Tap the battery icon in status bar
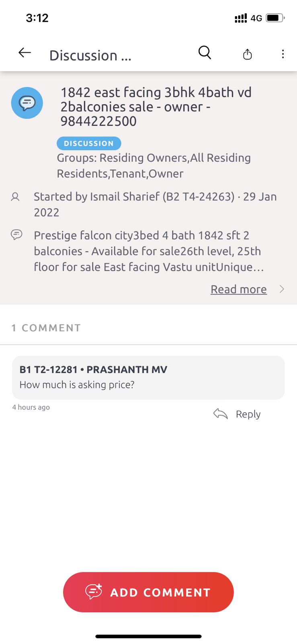Screen dimensions: 297x644 [275, 18]
